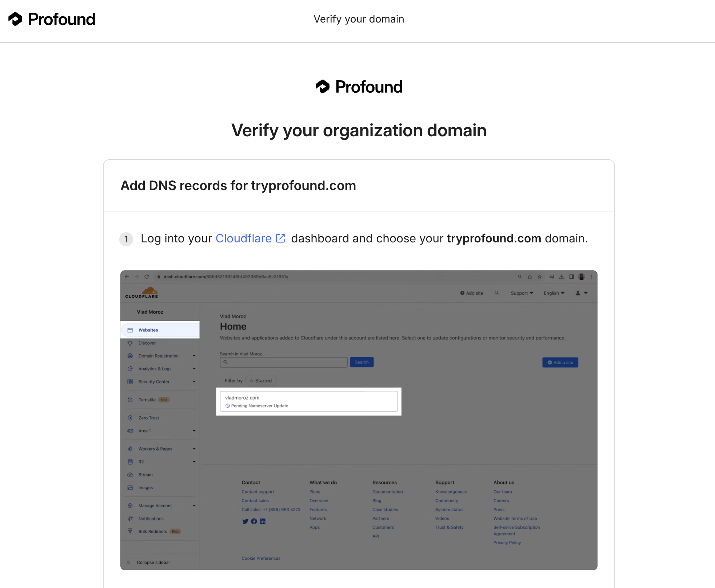Expand Area 1 in the screenshot sidebar
Viewport: 715px width, 588px height.
[194, 431]
